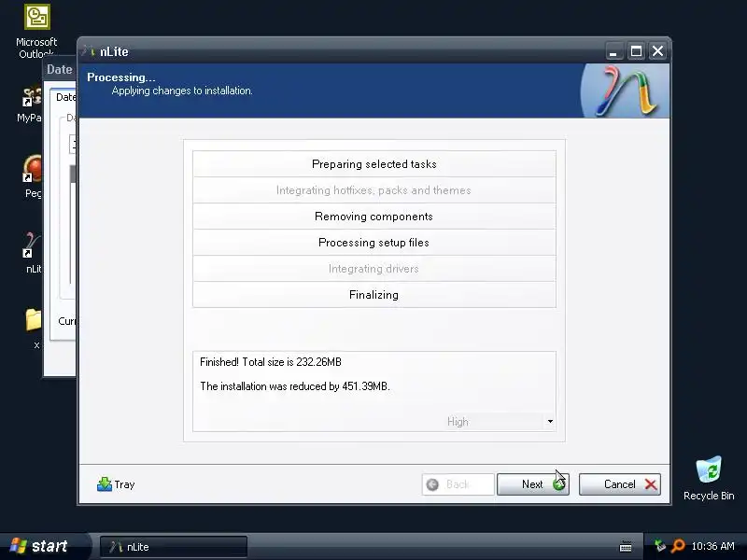Open the yellow folder desktop icon
The height and width of the screenshot is (560, 747).
pyautogui.click(x=34, y=329)
